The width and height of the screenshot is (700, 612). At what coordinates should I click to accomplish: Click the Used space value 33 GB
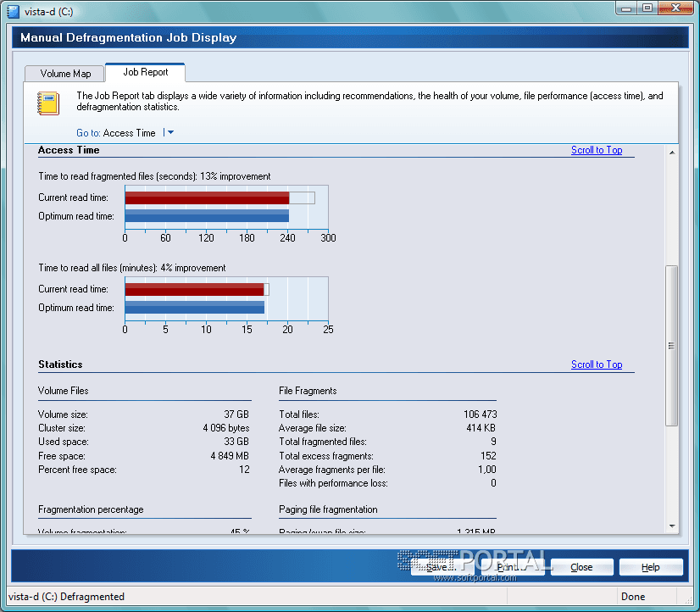tap(236, 442)
